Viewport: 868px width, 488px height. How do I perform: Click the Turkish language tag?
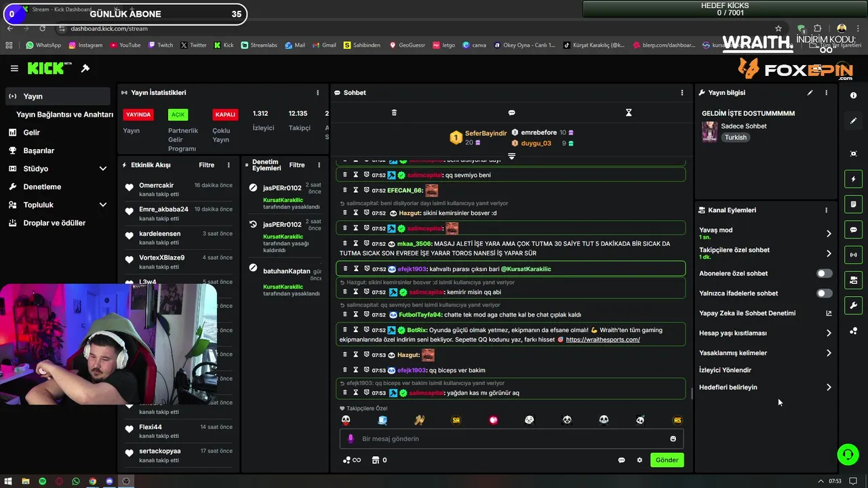pos(735,138)
